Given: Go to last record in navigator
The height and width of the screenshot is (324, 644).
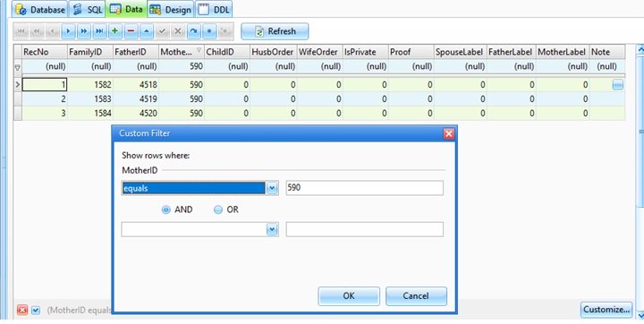Looking at the screenshot, I should click(99, 31).
